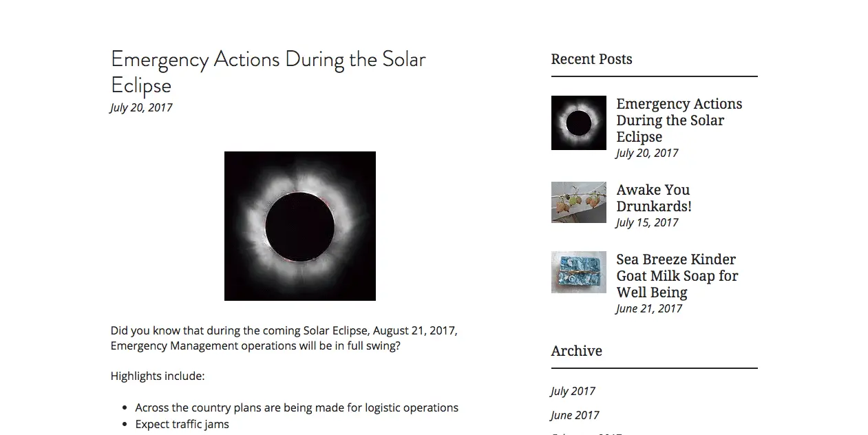Click the June 21, 2017 post date
The image size is (868, 435).
tap(649, 308)
